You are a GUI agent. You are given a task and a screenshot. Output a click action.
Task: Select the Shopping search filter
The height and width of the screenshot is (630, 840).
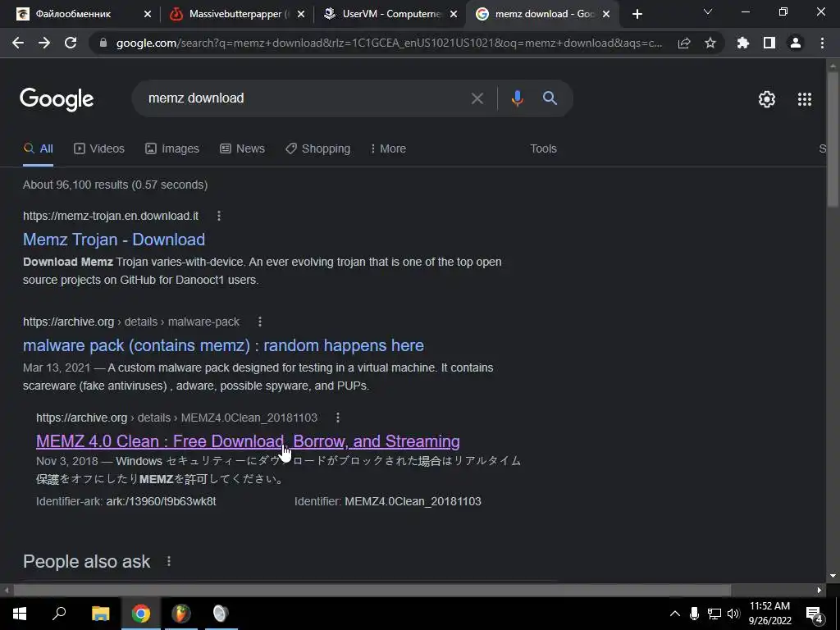[317, 149]
